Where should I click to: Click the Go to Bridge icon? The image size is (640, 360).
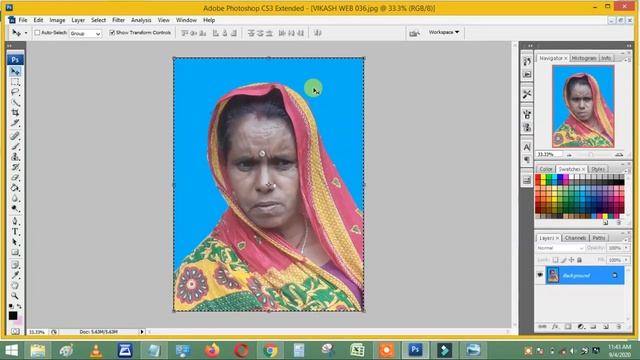click(x=414, y=33)
